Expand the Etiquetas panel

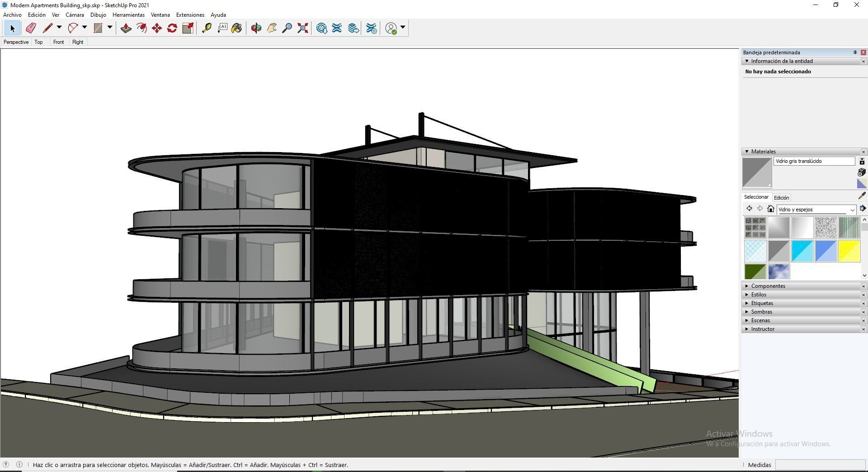tap(747, 303)
